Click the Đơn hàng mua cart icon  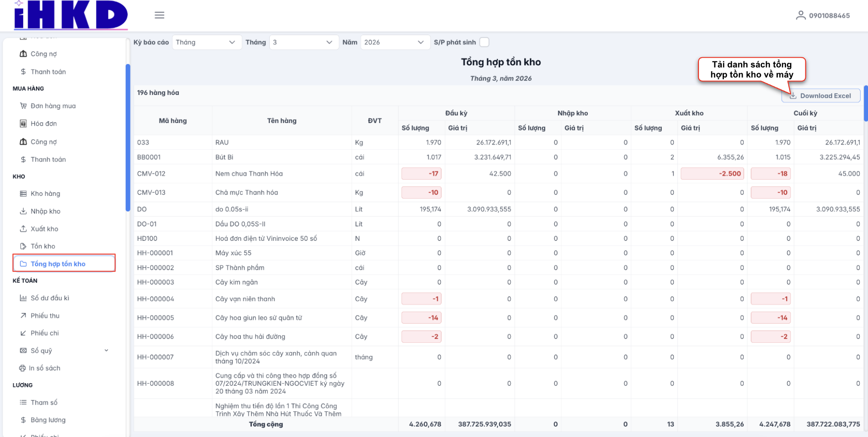23,106
